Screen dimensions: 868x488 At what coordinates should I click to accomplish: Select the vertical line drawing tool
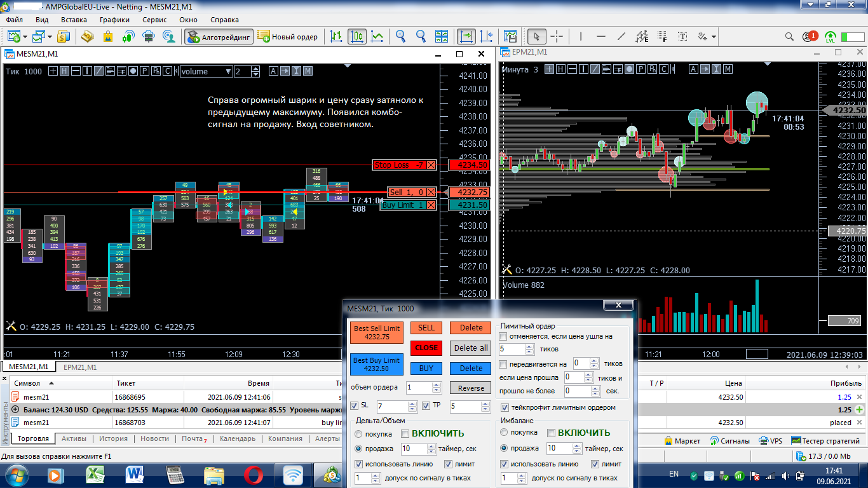click(x=581, y=37)
